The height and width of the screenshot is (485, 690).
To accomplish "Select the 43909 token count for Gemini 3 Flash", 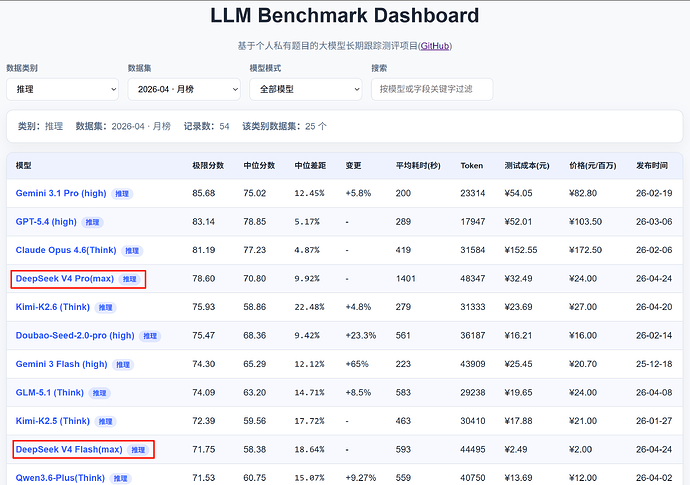I will (x=473, y=364).
